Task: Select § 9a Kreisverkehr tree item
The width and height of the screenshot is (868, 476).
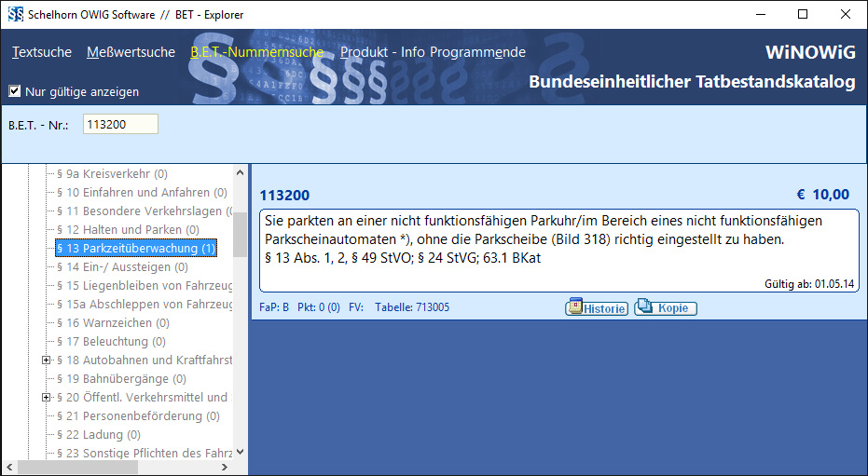Action: 112,174
